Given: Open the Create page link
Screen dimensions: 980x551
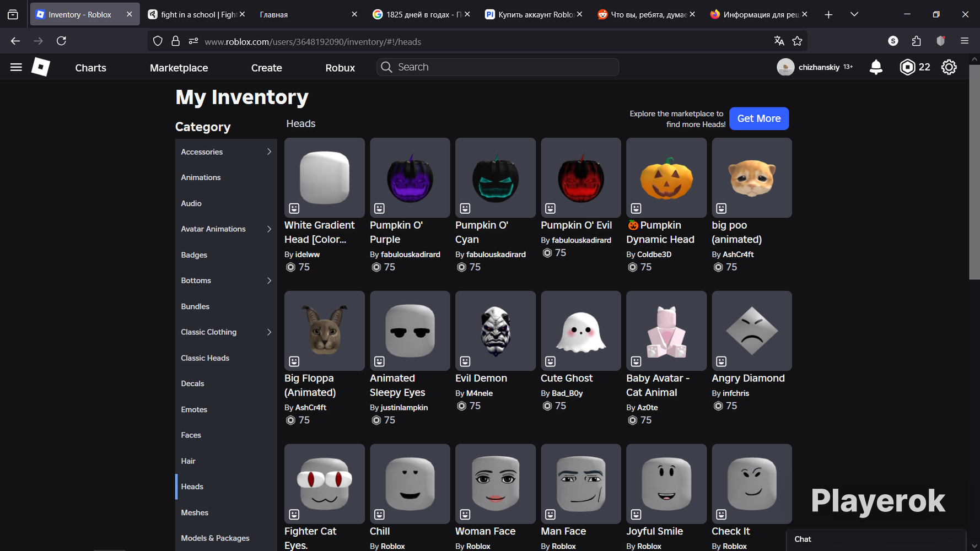Looking at the screenshot, I should [x=267, y=68].
